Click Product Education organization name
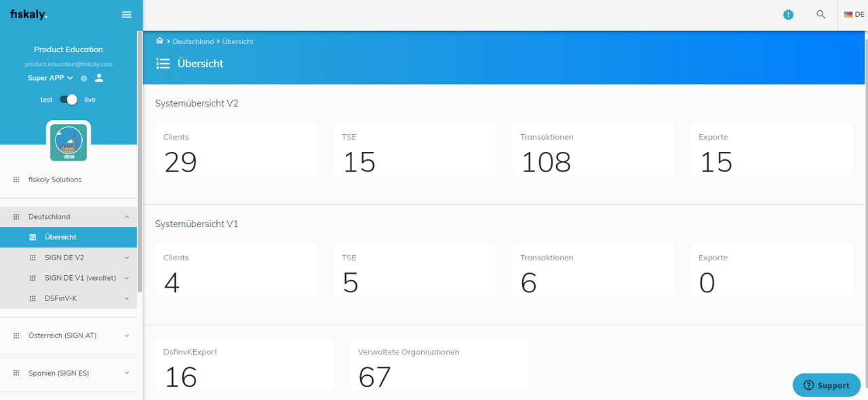The height and width of the screenshot is (400, 868). coord(68,49)
